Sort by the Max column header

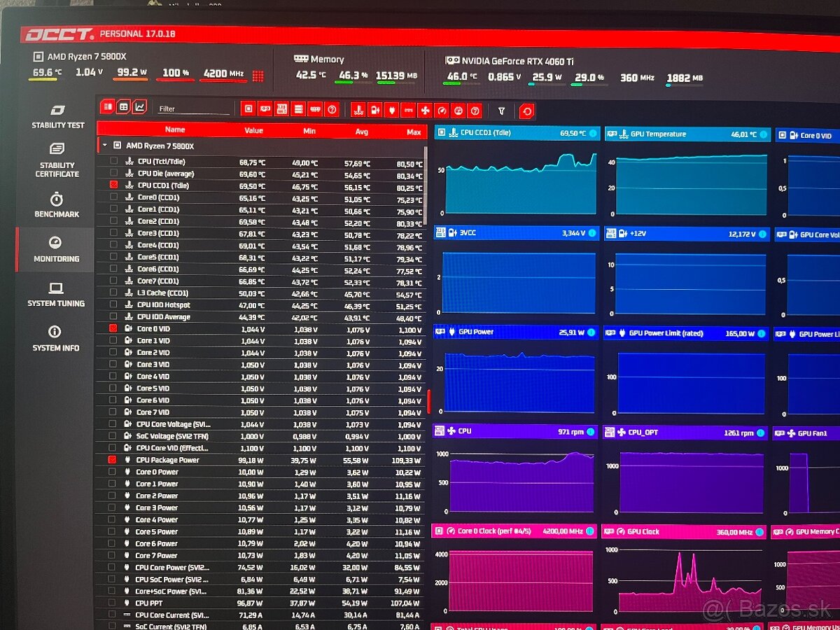point(414,132)
